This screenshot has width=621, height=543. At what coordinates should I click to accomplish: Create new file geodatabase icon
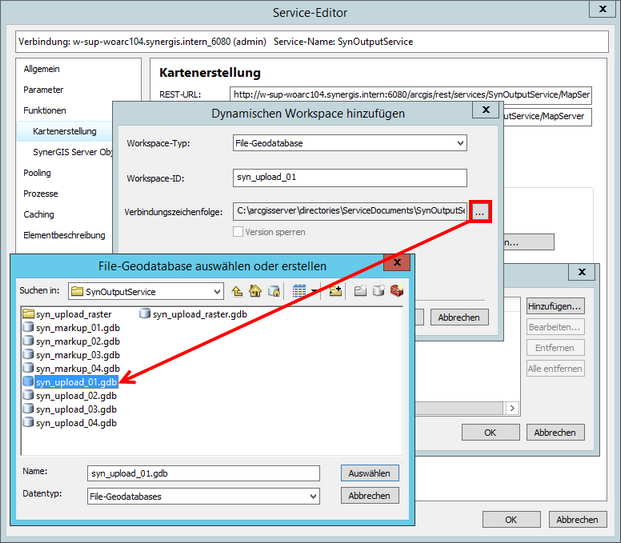379,291
